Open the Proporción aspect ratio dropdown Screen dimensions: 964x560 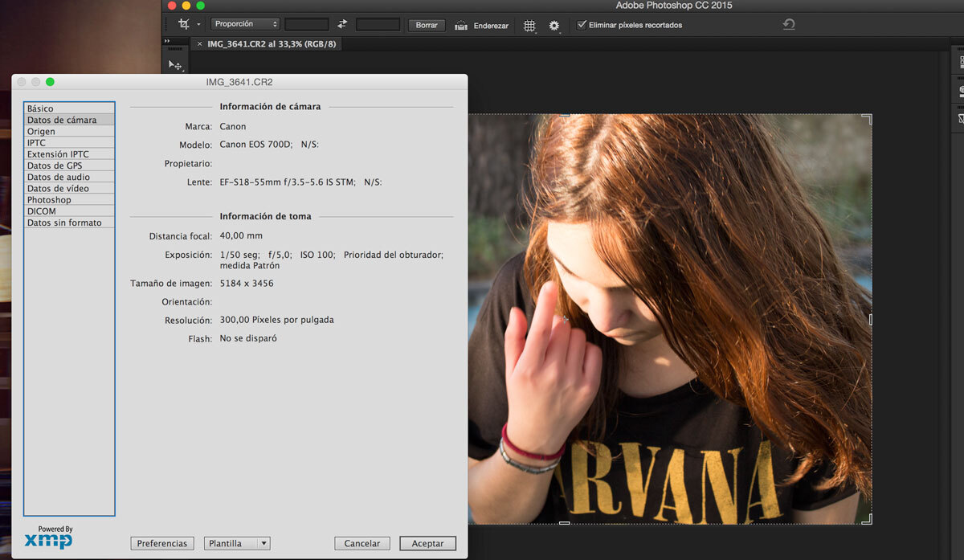(x=245, y=25)
